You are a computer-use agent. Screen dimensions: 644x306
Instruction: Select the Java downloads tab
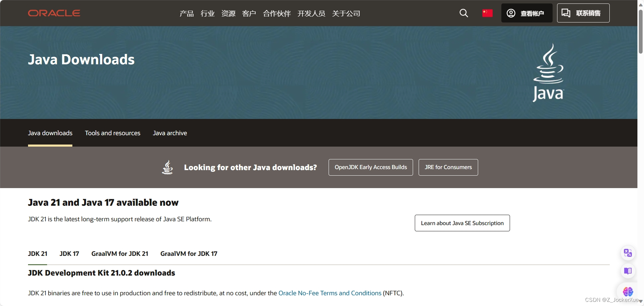click(50, 133)
